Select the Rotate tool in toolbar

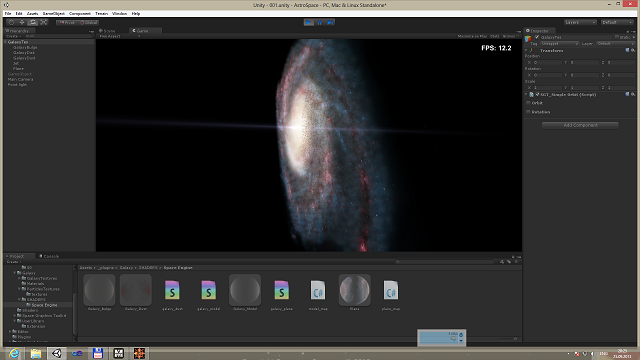coord(33,22)
